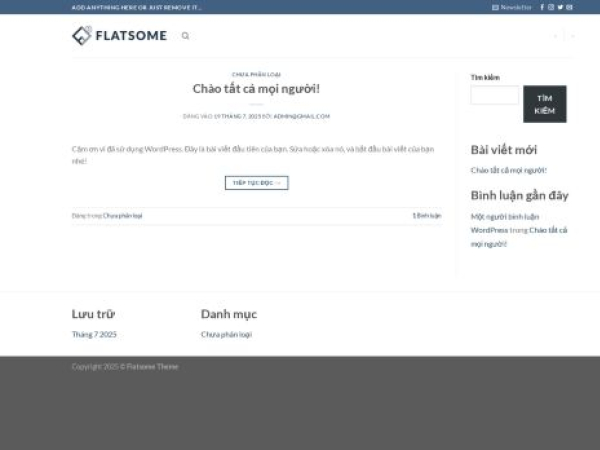Open 'Tháng 7 2025' archive link
The width and height of the screenshot is (600, 450).
tap(94, 334)
